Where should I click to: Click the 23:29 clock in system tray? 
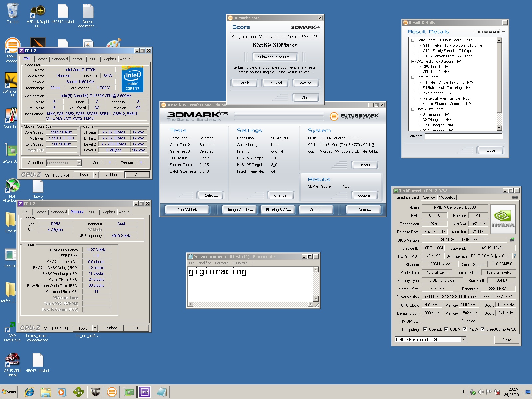tap(513, 389)
